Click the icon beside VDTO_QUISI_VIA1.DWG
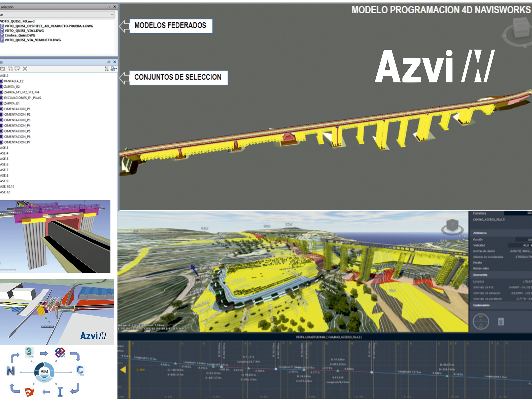This screenshot has height=399, width=532. click(x=2, y=30)
